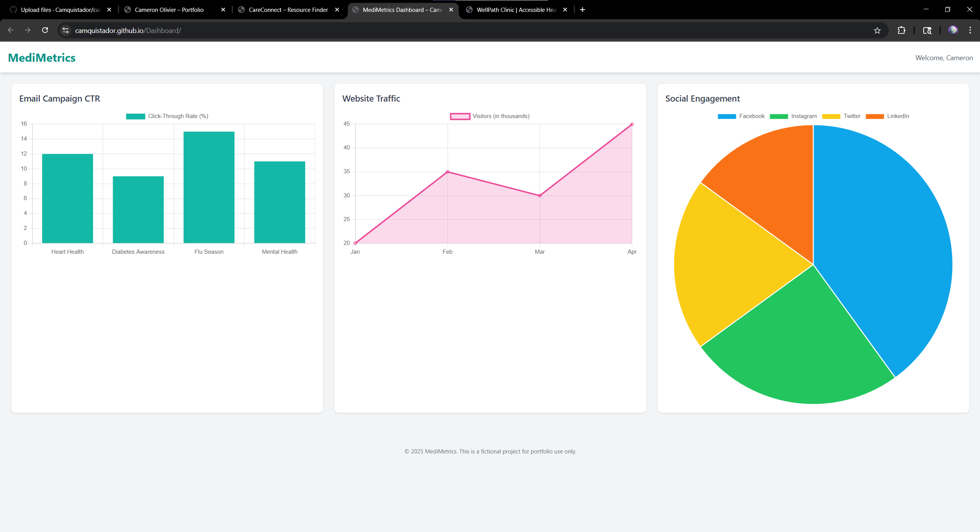Close the WellPath Clinic tab
The image size is (980, 532).
(x=565, y=10)
